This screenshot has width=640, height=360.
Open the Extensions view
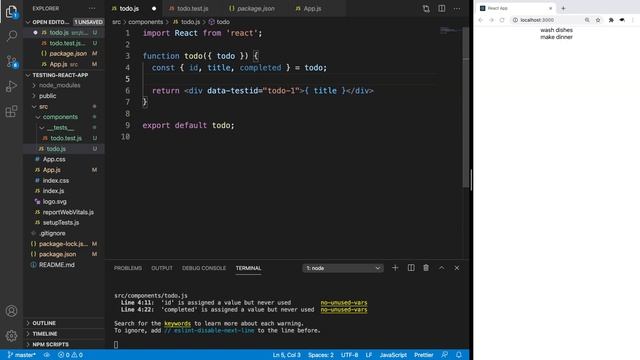click(11, 111)
